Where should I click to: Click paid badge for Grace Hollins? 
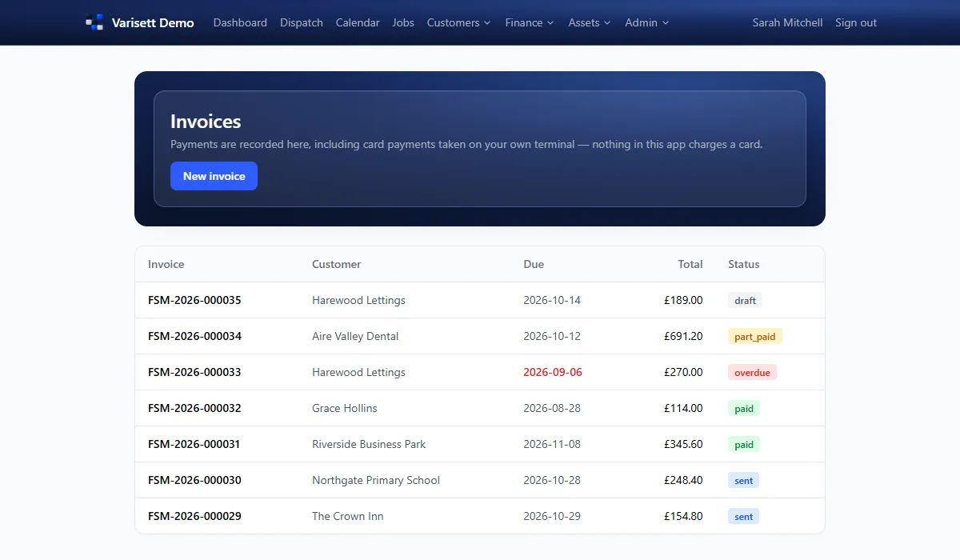744,409
